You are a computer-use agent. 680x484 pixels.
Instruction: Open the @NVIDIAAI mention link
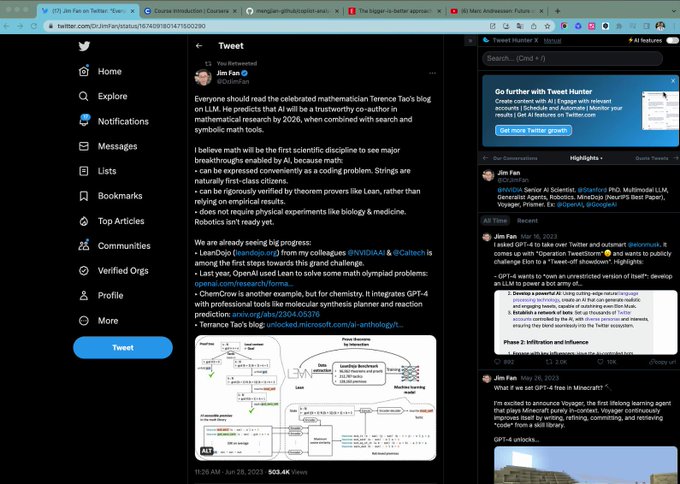pyautogui.click(x=366, y=253)
